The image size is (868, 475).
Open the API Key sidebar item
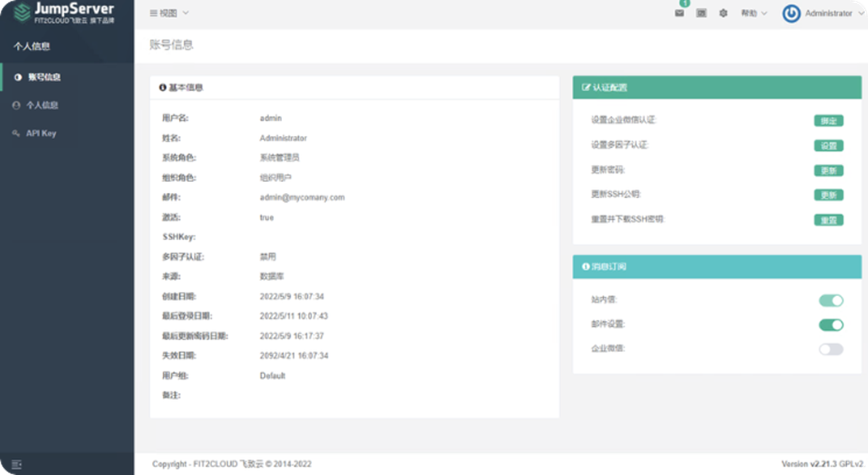(x=67, y=133)
